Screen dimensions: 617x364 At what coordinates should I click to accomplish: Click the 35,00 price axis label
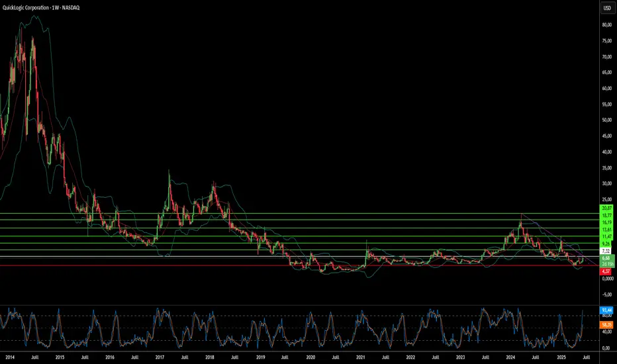(x=607, y=167)
